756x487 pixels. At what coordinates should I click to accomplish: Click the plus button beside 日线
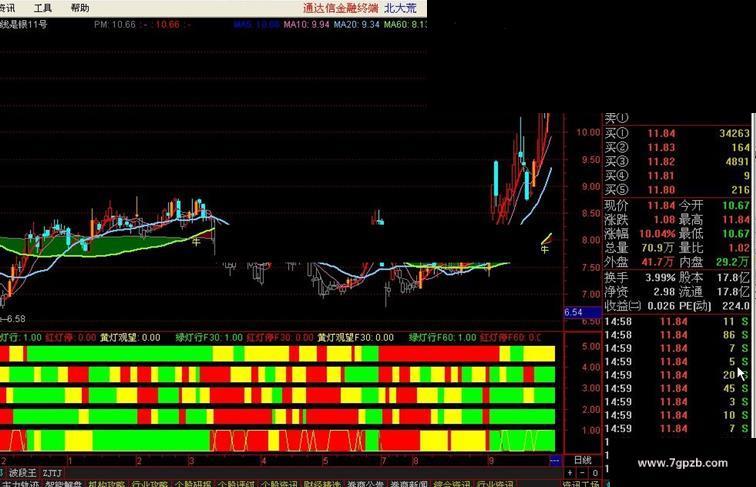pyautogui.click(x=570, y=473)
